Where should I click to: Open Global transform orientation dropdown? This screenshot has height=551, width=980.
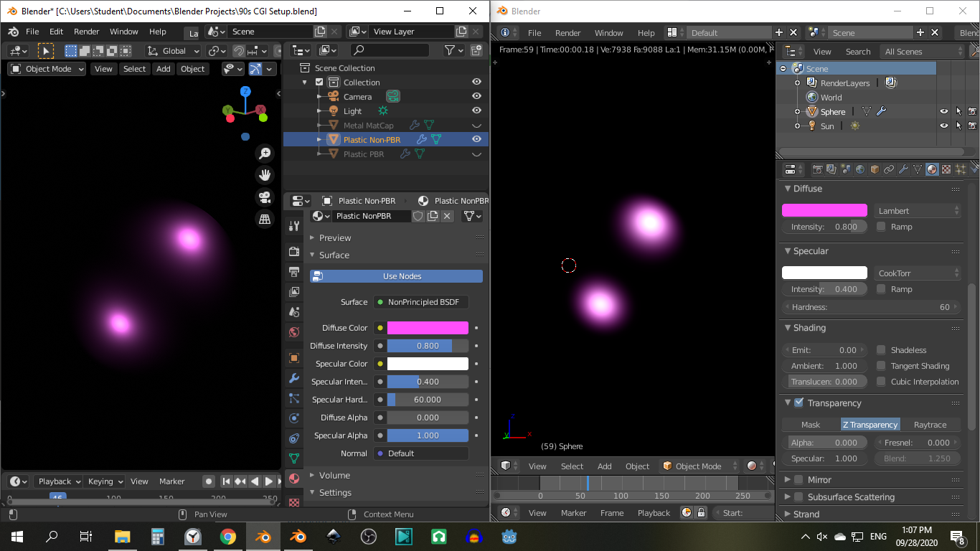pyautogui.click(x=172, y=51)
